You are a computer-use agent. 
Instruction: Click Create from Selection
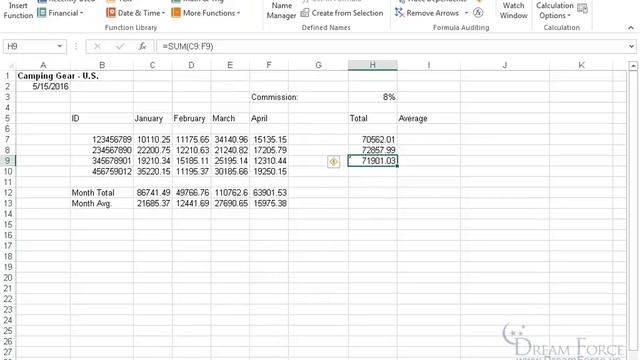pyautogui.click(x=342, y=13)
